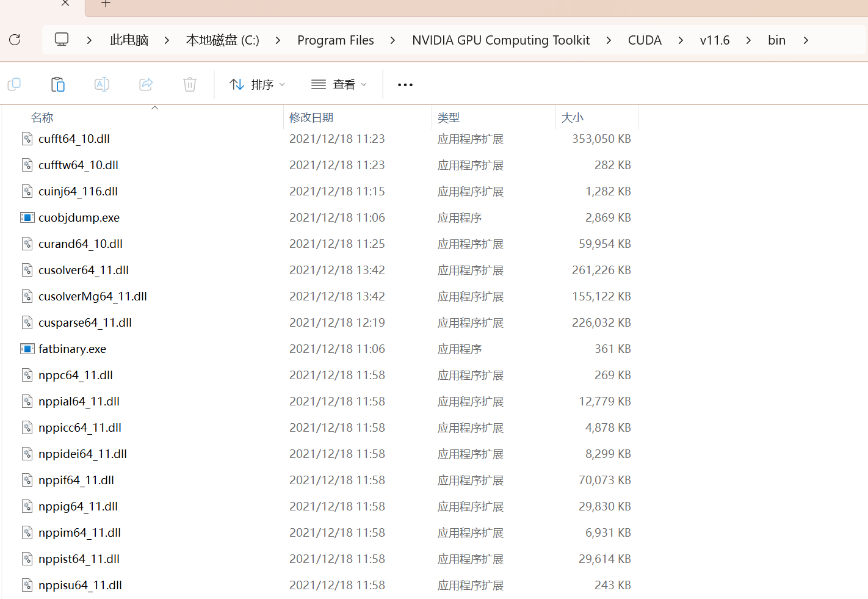The height and width of the screenshot is (599, 868).
Task: Click the This PC monitor icon in address bar
Action: point(62,40)
